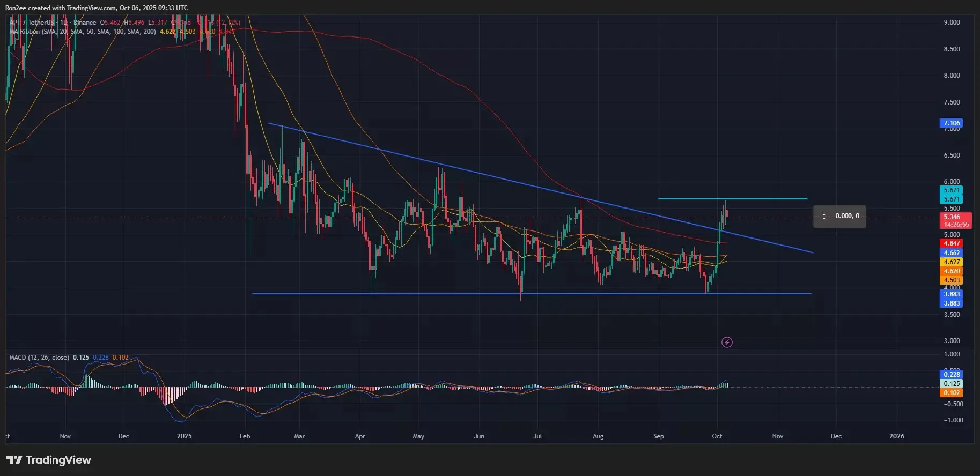Click the red 5.346 current price label
Viewport: 980px width, 476px height.
952,217
